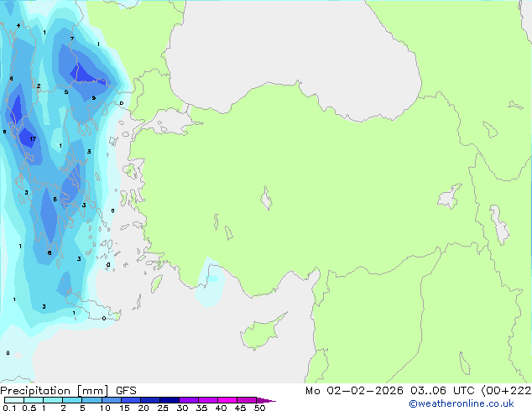This screenshot has height=411, width=532.
Task: Click the '15' legend scale label
Action: click(124, 408)
